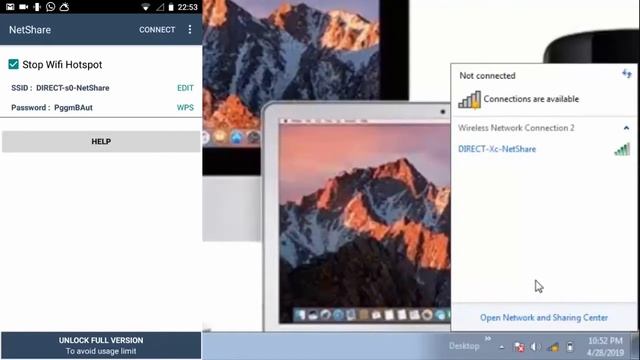Click phone clock 22:53
This screenshot has width=640, height=360.
point(188,7)
